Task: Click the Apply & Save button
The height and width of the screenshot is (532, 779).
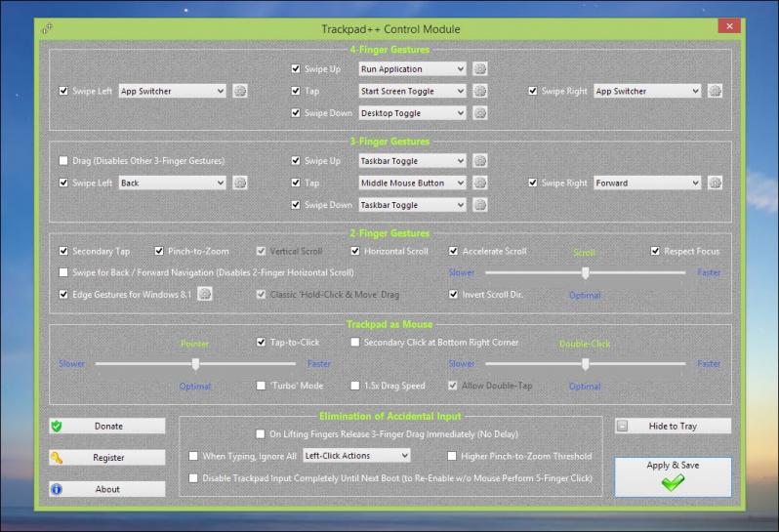Action: pyautogui.click(x=673, y=476)
